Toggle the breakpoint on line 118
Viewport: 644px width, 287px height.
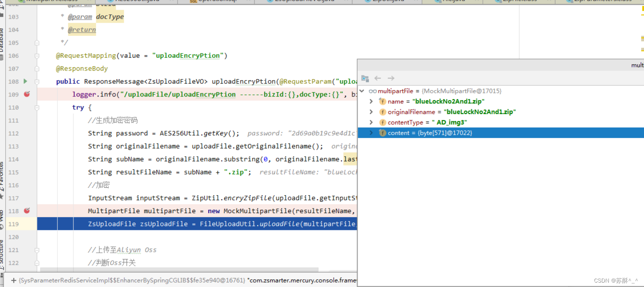pos(27,210)
